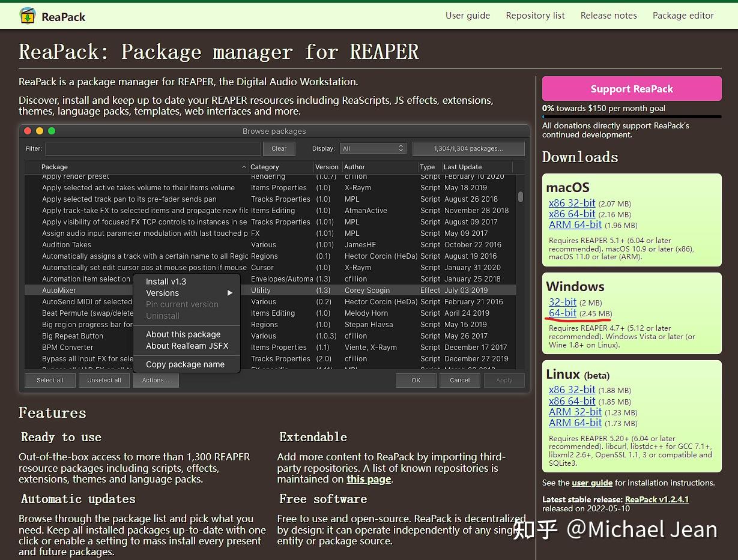Sort by the Type column header
Image resolution: width=738 pixels, height=560 pixels.
[429, 167]
